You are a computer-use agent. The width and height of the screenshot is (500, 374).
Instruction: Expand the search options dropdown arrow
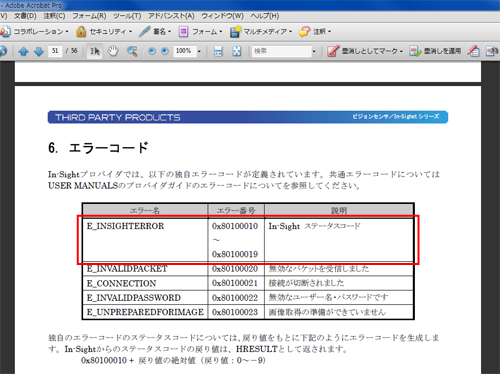pyautogui.click(x=314, y=51)
